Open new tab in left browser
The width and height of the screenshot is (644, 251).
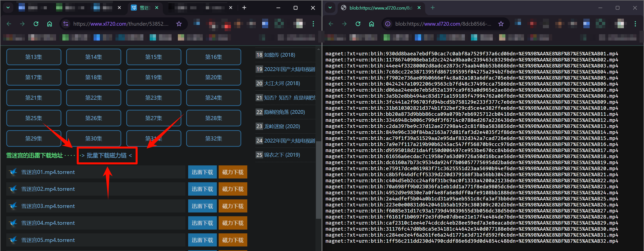(244, 8)
